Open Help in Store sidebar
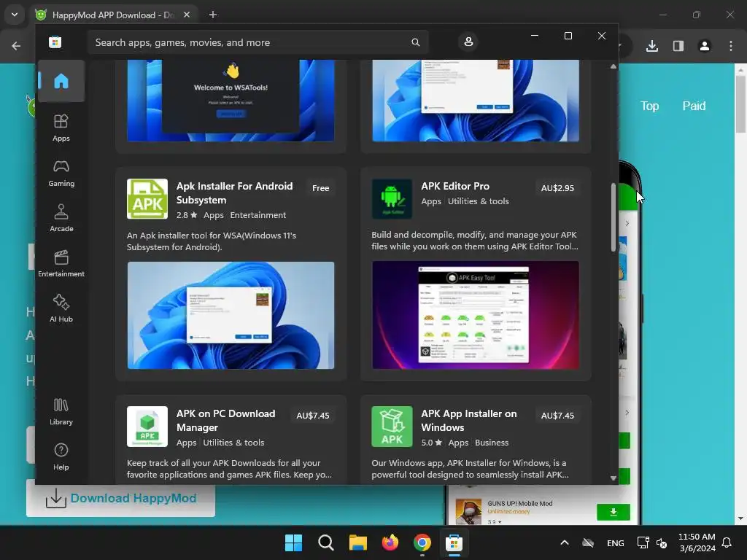This screenshot has width=747, height=560. 61,456
